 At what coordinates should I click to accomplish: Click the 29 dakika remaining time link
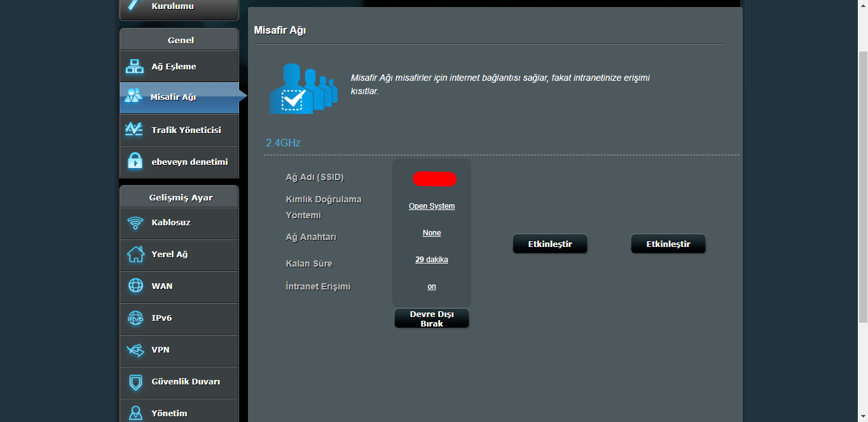(x=432, y=260)
